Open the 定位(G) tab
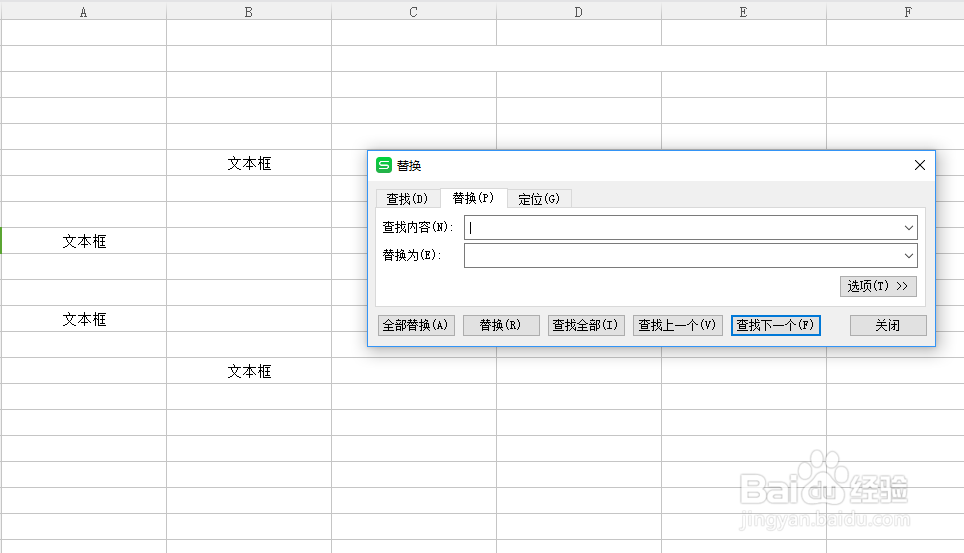Screen dimensions: 964x553 coord(539,199)
